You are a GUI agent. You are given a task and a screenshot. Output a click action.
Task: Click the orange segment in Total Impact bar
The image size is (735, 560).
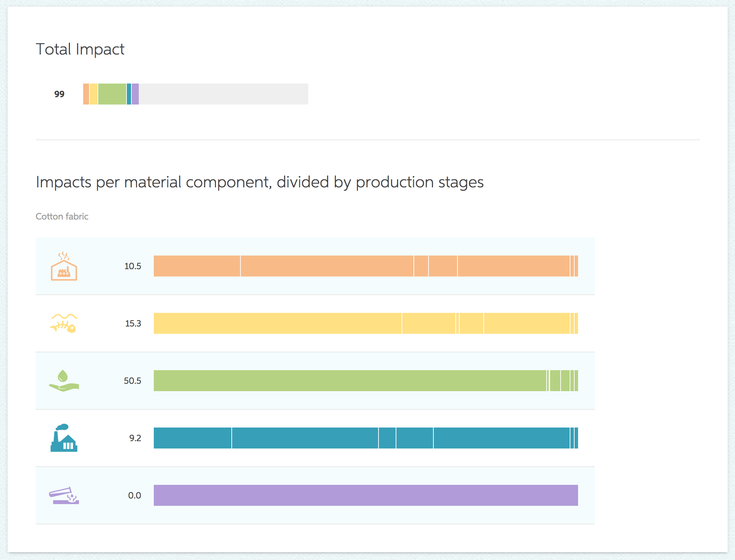coord(86,94)
